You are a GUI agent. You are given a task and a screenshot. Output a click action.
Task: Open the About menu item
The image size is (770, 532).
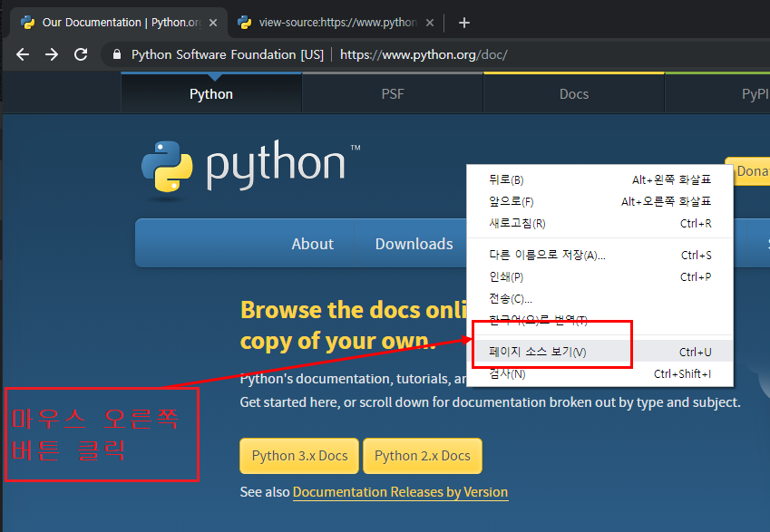click(x=312, y=244)
